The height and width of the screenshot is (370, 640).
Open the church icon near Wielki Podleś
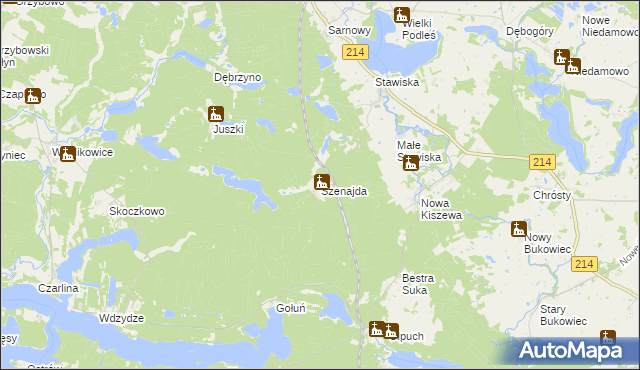tap(402, 16)
